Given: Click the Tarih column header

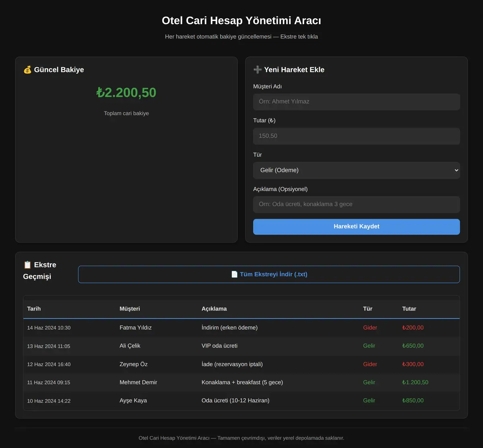Looking at the screenshot, I should [x=34, y=309].
